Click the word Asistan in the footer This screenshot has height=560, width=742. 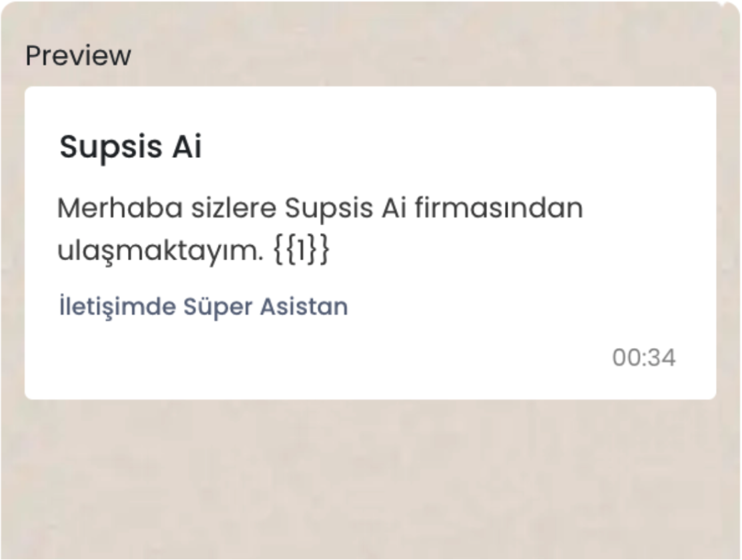(304, 306)
